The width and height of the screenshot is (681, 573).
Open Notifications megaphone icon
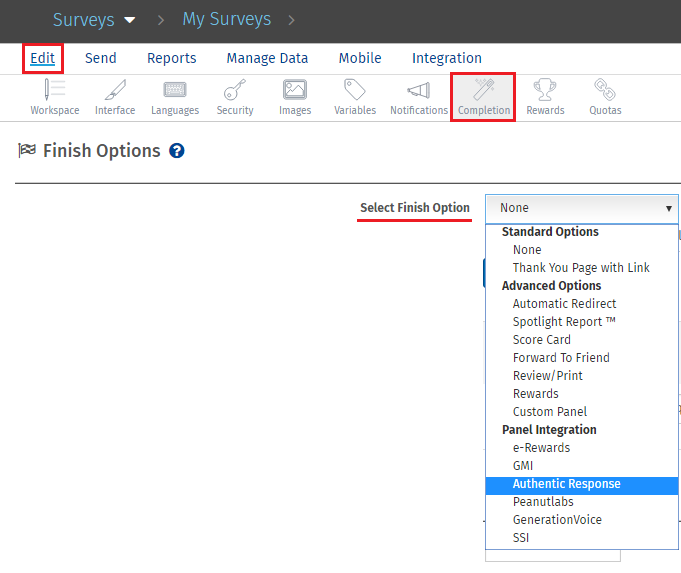click(x=418, y=91)
